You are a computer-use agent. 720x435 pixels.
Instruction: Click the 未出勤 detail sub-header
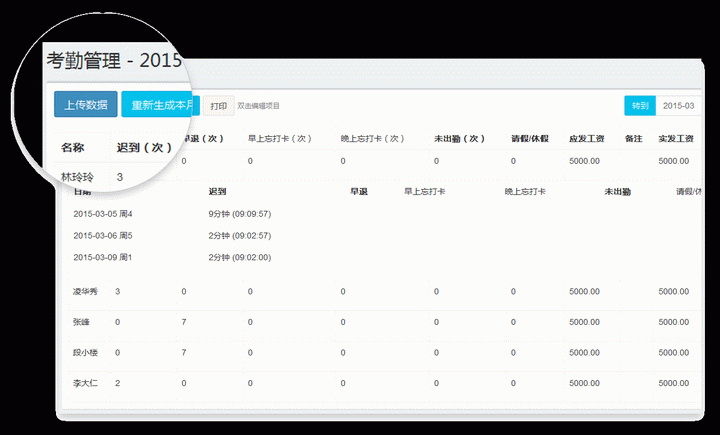[618, 192]
